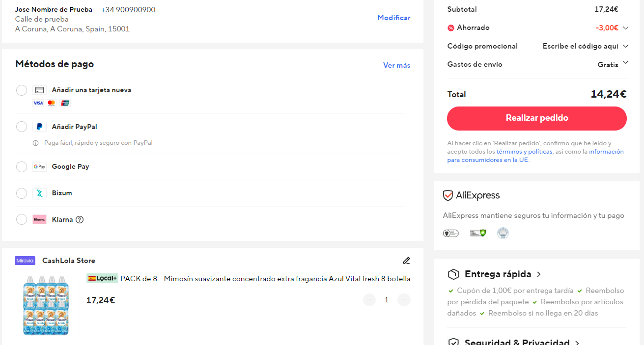Screen dimensions: 644x345
Task: Click the UnionPay logo icon
Action: click(65, 103)
